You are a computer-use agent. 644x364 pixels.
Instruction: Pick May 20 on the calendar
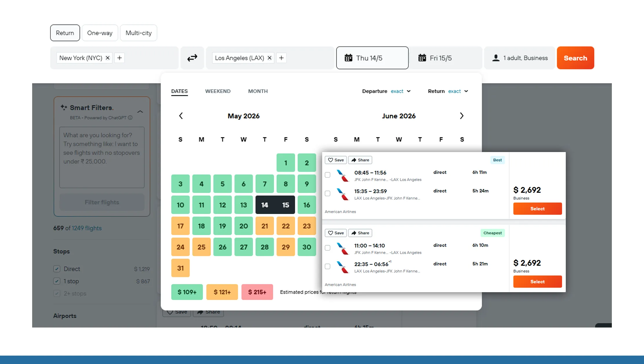pyautogui.click(x=243, y=226)
